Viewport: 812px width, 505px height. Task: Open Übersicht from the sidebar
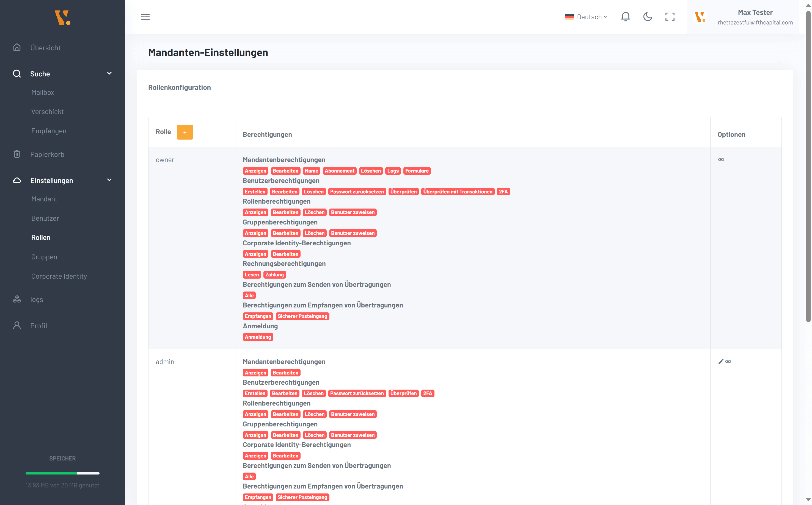click(x=45, y=48)
